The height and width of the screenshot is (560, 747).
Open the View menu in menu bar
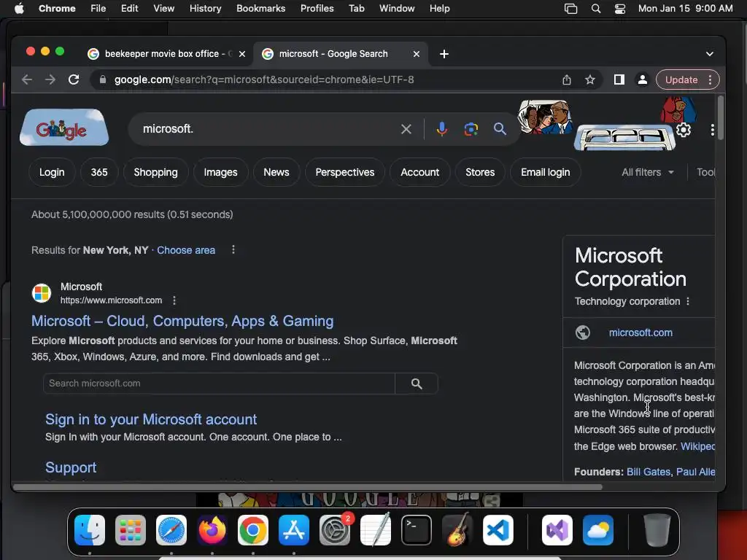coord(163,9)
